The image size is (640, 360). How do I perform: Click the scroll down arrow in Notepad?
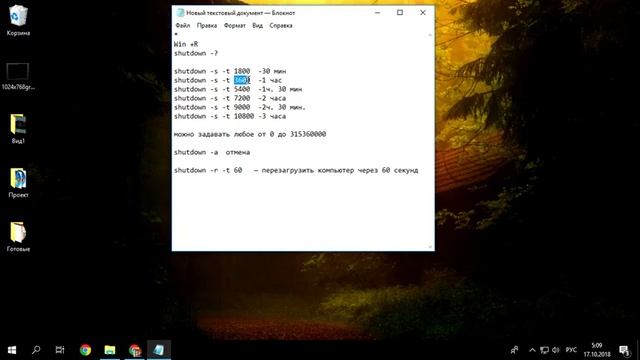coord(430,247)
